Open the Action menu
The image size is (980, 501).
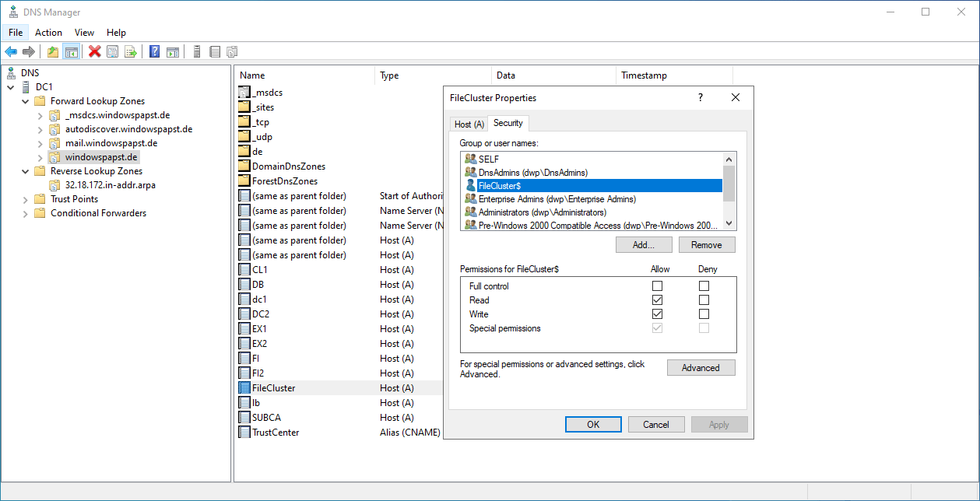[x=48, y=33]
